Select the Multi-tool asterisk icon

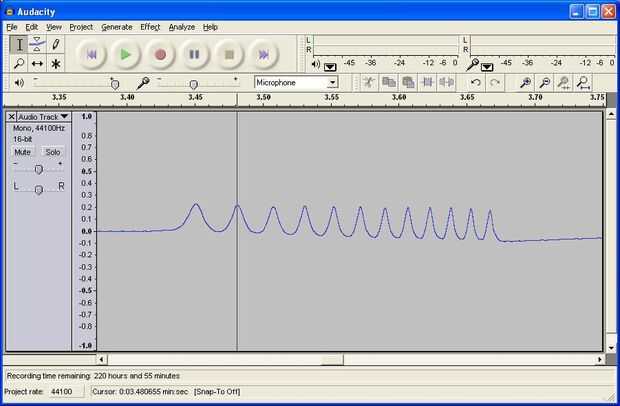[x=55, y=63]
